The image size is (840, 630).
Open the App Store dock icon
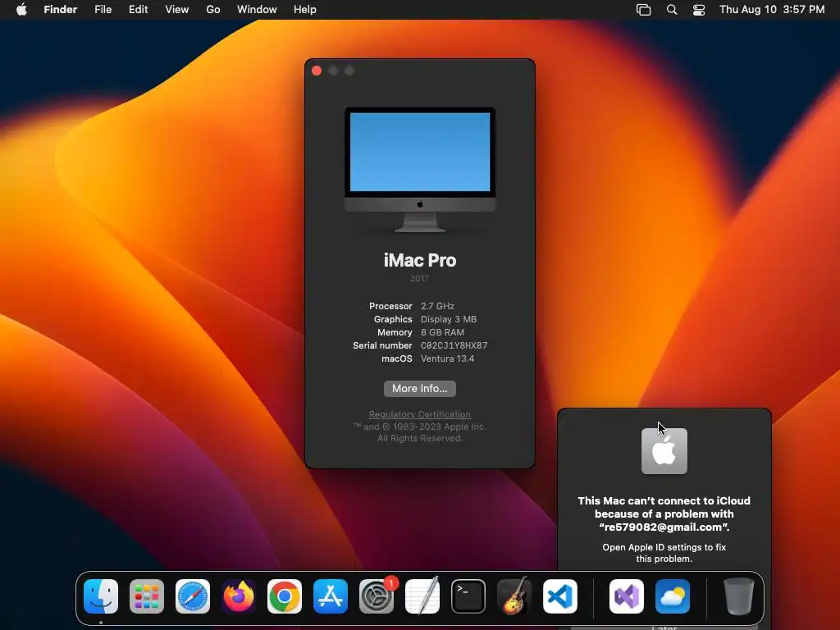pos(331,596)
